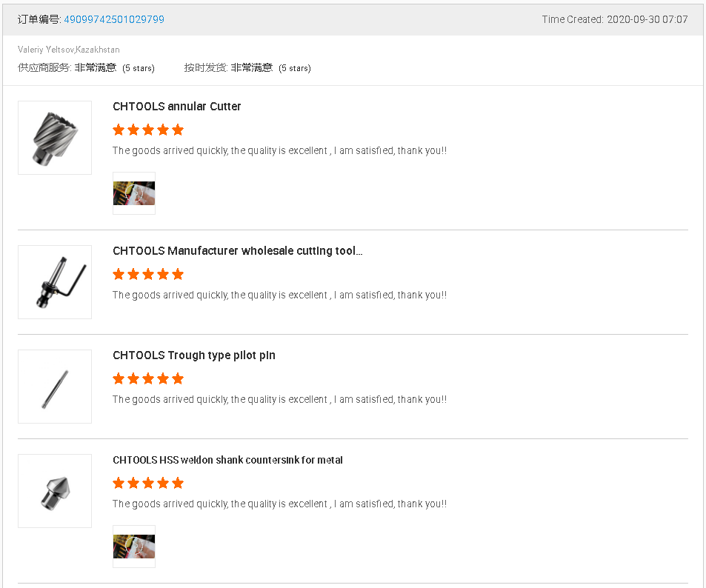Click the fifth star of countersink rating
This screenshot has height=588, width=706.
pos(178,484)
